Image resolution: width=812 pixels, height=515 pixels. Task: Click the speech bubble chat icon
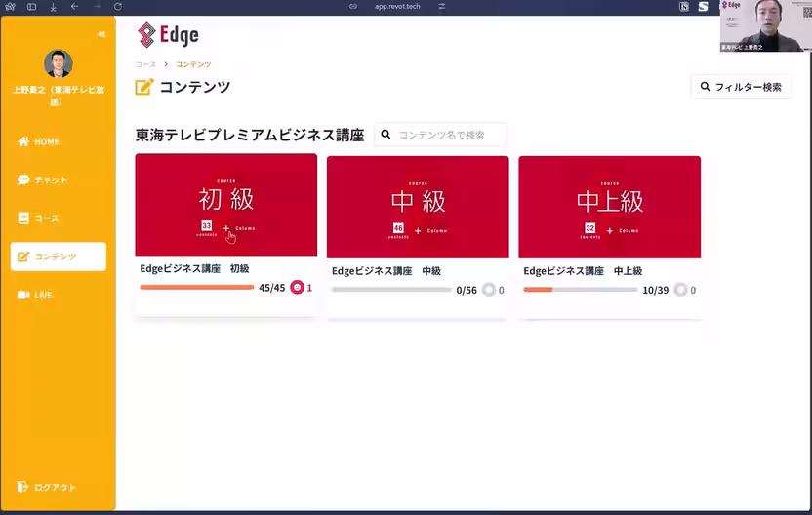pyautogui.click(x=23, y=180)
